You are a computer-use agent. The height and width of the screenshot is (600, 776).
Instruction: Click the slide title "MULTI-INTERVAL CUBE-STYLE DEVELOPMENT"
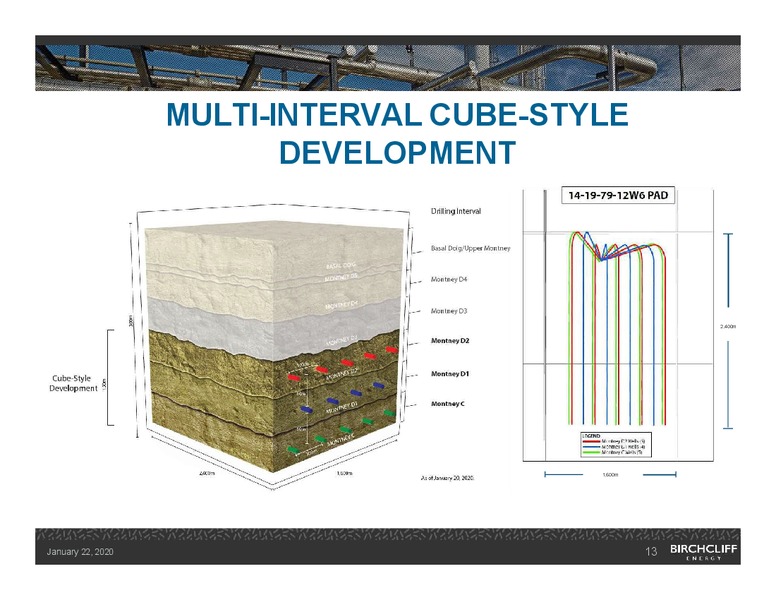pyautogui.click(x=397, y=133)
